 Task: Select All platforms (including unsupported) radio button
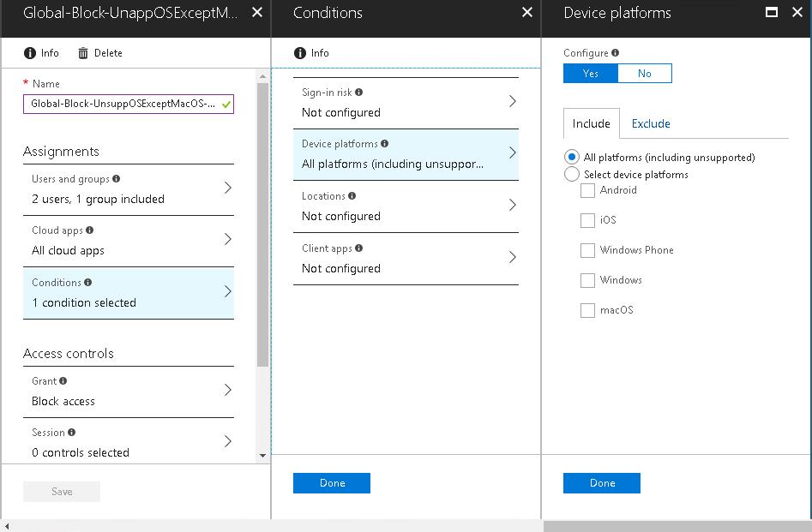572,157
